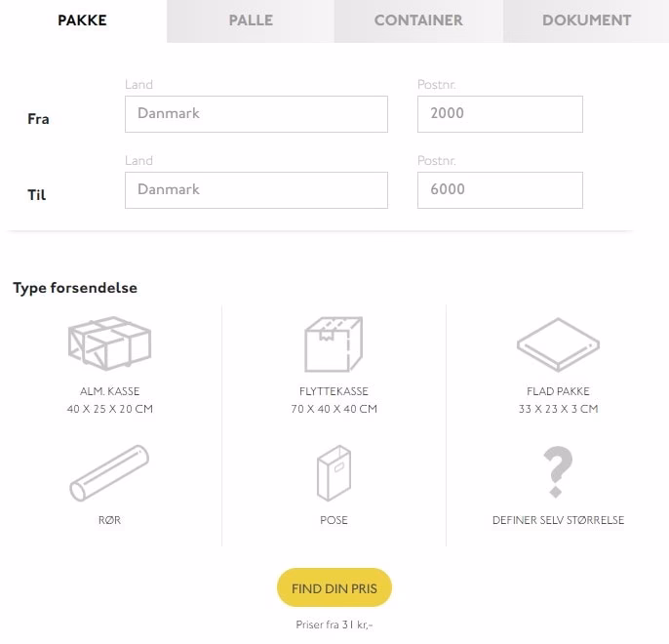Click the 33 X 23 X 3 CM size text
This screenshot has height=644, width=669.
558,409
